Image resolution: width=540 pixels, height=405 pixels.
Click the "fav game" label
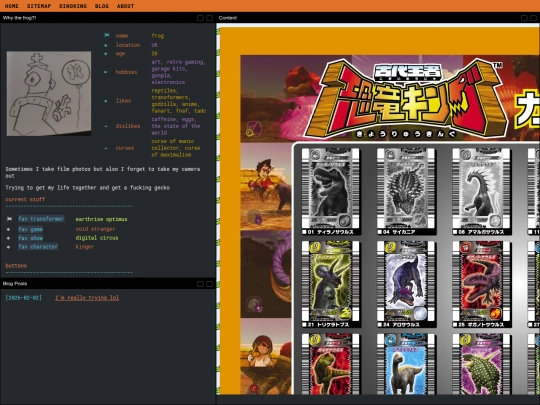point(30,229)
